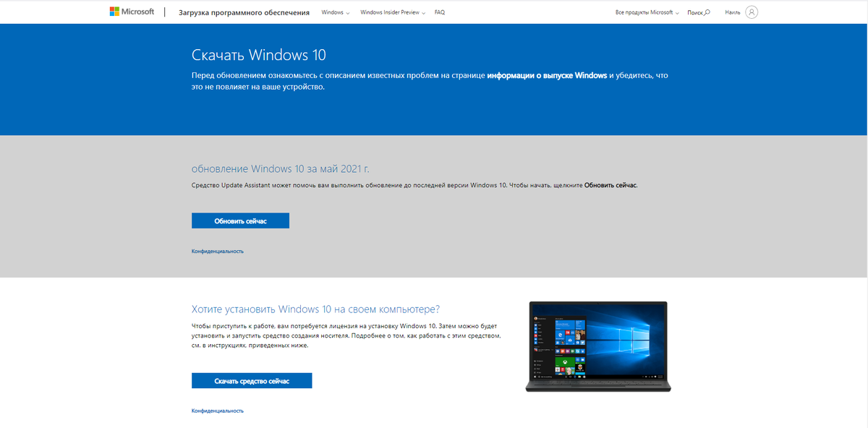Open информации о выпуске Windows link

click(547, 75)
